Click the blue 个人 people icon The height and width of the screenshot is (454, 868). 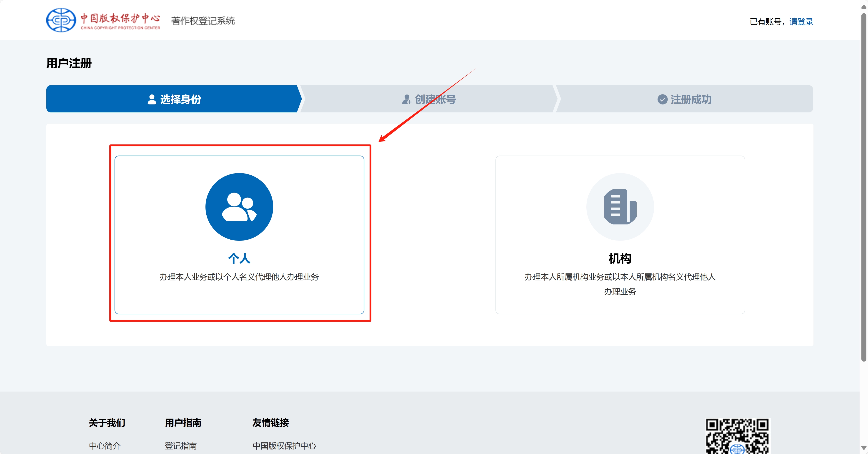[x=239, y=207]
